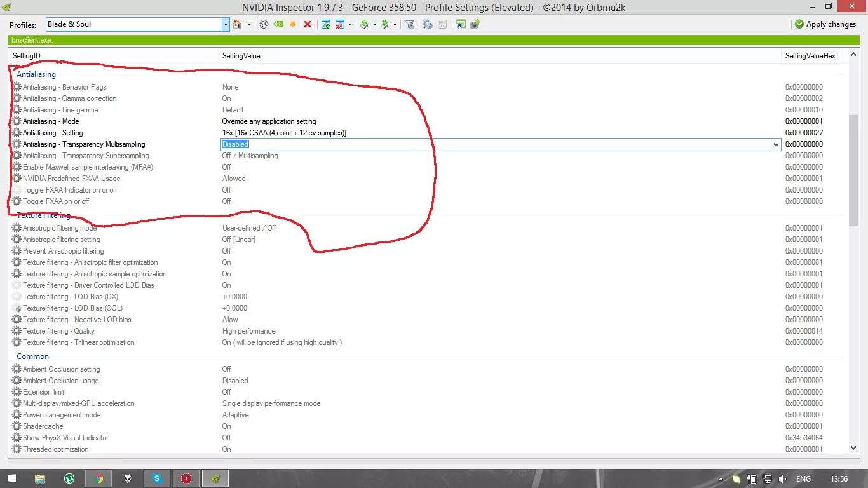Select Antialiasing - Gamma correction setting
868x488 pixels.
click(x=427, y=98)
